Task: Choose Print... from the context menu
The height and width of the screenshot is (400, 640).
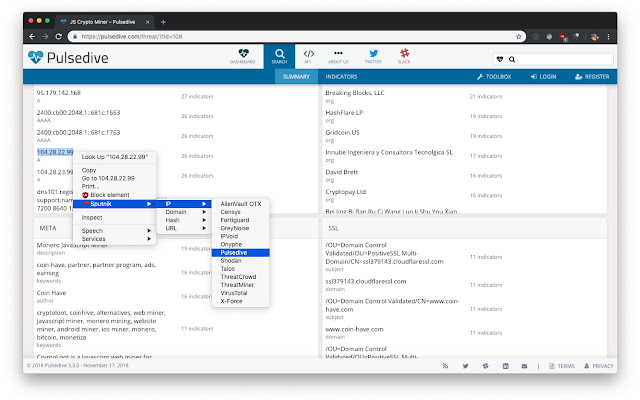Action: [x=115, y=187]
